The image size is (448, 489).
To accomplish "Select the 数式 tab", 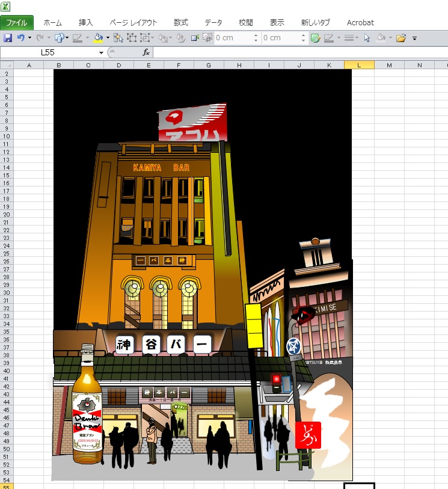I will [181, 23].
